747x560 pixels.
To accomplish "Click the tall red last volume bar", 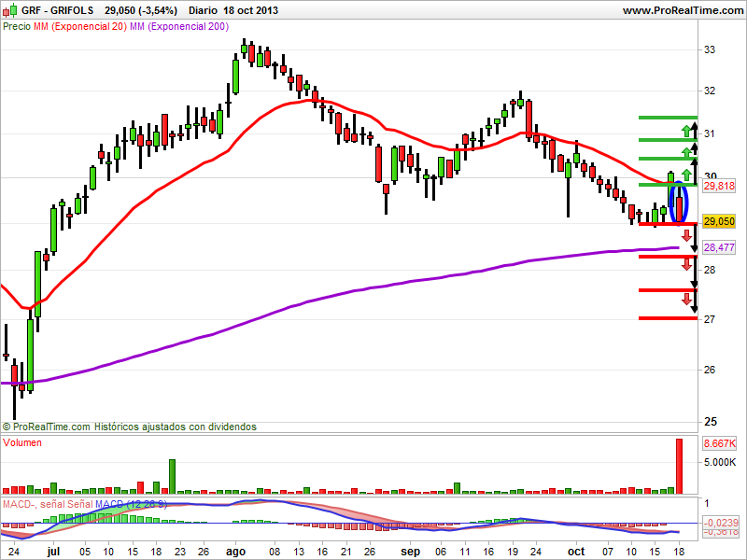I will tap(680, 466).
